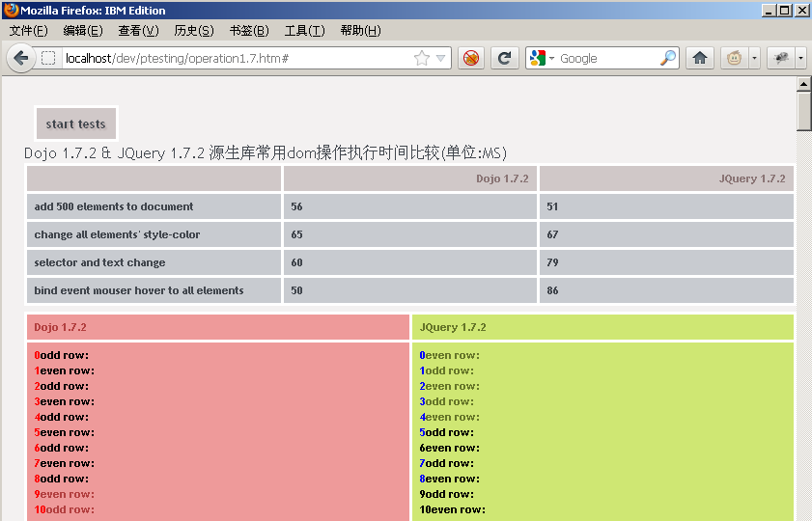Viewport: 812px width, 521px height.
Task: Click Dojo value 56 cell
Action: (x=410, y=206)
